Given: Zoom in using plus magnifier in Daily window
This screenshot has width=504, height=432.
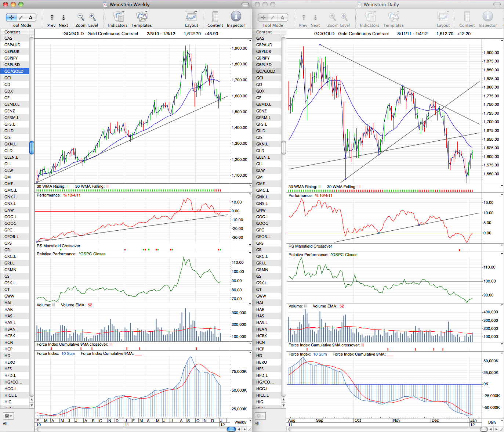Looking at the screenshot, I should [x=344, y=17].
